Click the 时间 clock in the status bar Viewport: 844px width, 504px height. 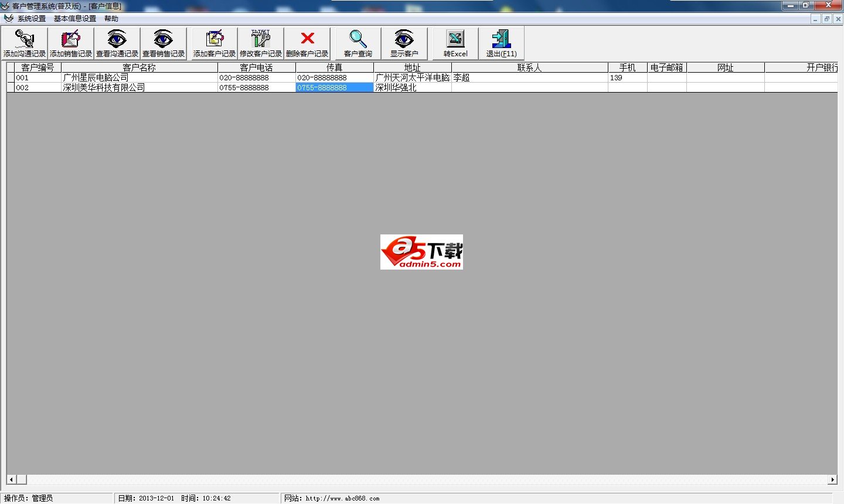[x=206, y=498]
